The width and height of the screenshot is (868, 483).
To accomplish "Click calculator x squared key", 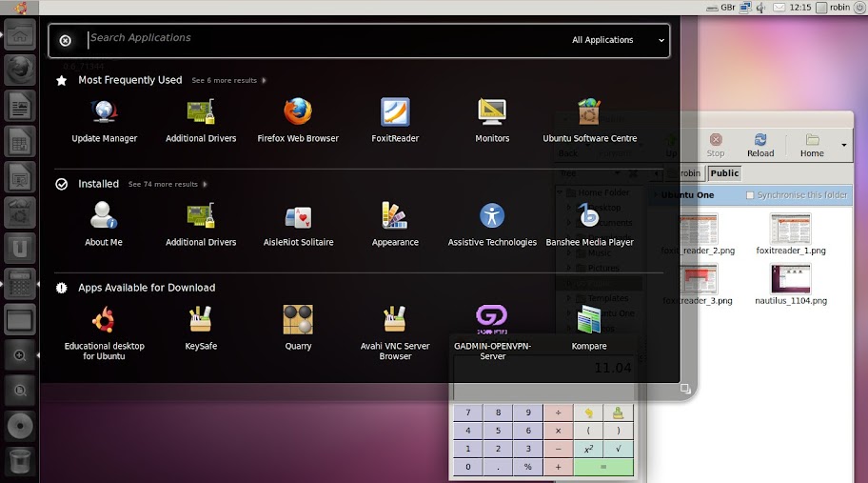I will [x=588, y=449].
